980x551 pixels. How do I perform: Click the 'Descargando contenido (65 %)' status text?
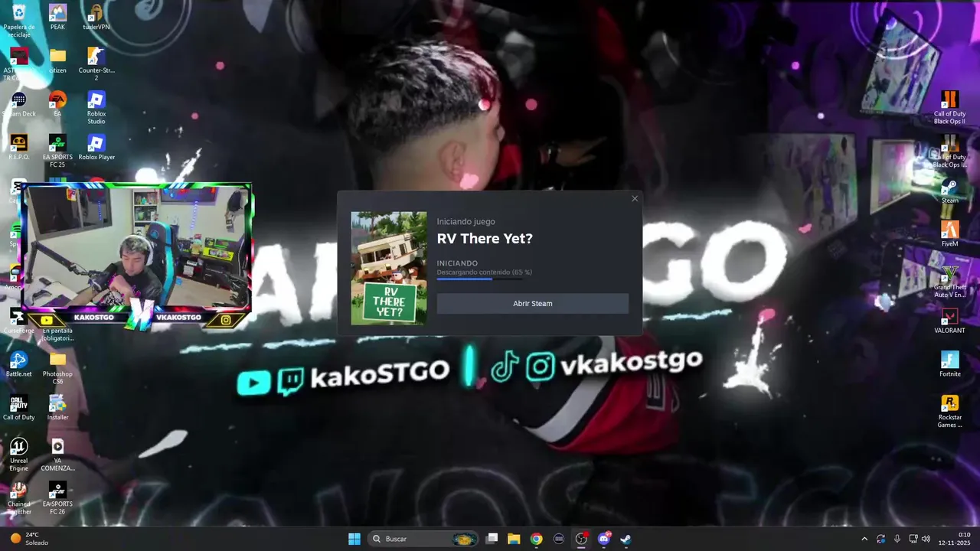coord(485,272)
